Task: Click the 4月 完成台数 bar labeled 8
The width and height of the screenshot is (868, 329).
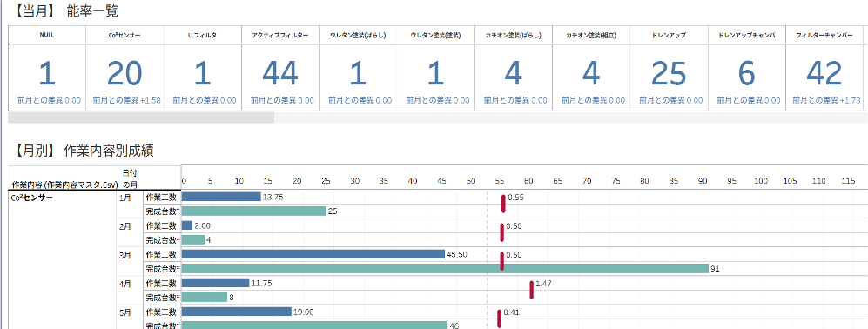Action: [205, 298]
